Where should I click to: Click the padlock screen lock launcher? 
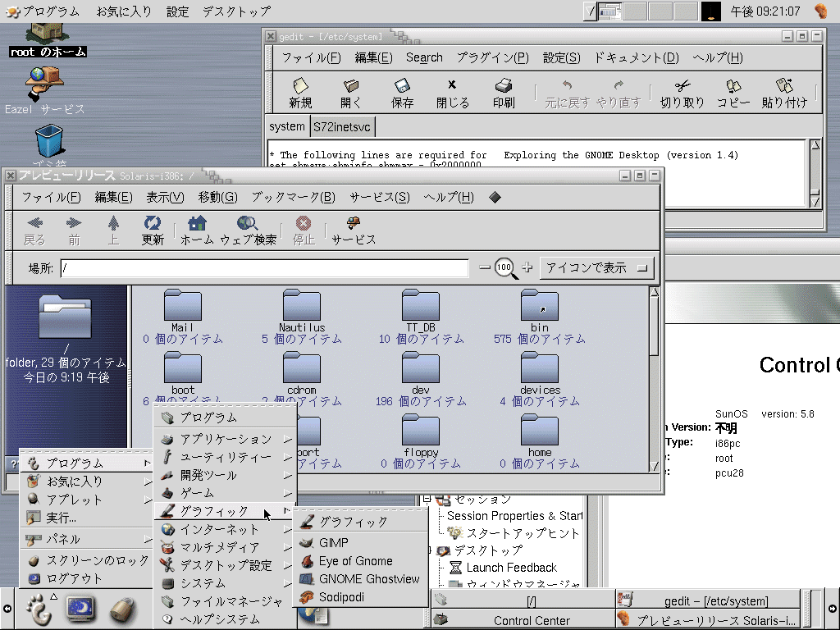pyautogui.click(x=123, y=609)
